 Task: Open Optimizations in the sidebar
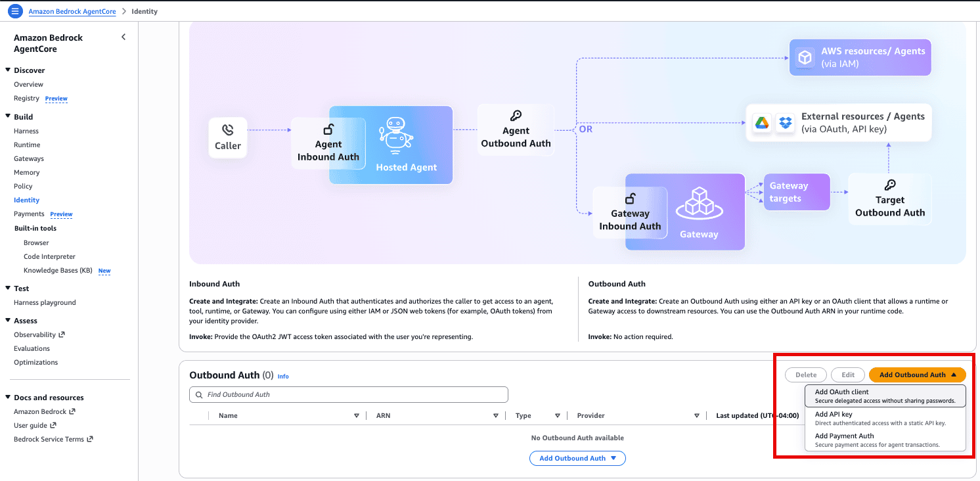tap(35, 362)
